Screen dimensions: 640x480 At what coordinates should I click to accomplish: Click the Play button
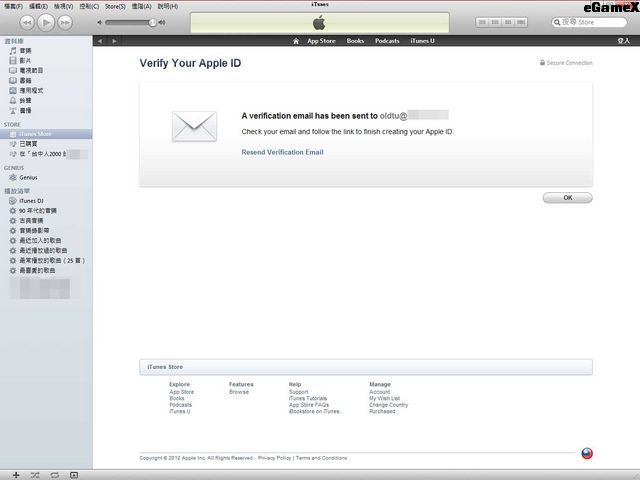(x=46, y=22)
